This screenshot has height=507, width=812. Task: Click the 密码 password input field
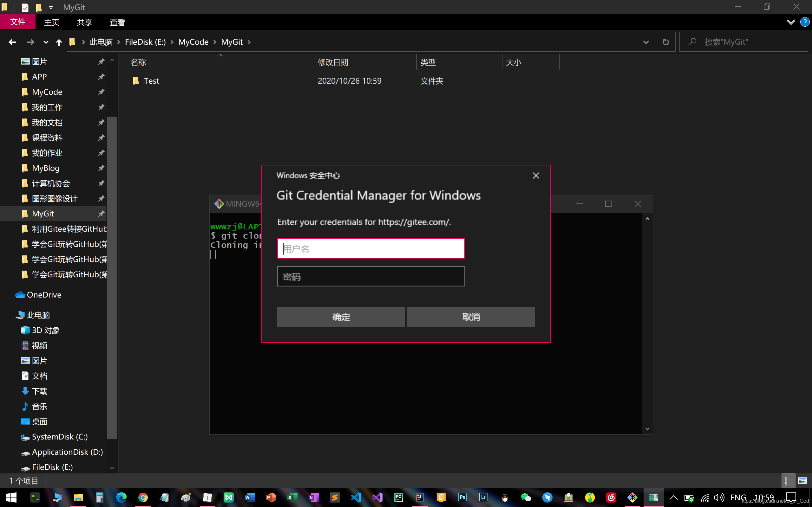pyautogui.click(x=371, y=276)
